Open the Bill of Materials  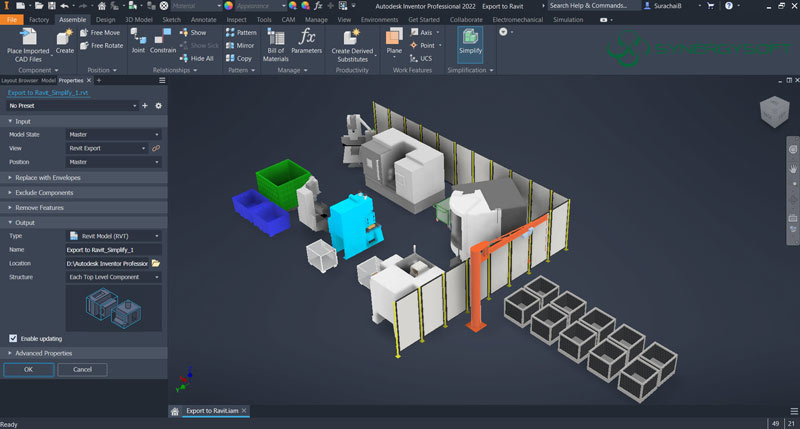[x=276, y=45]
